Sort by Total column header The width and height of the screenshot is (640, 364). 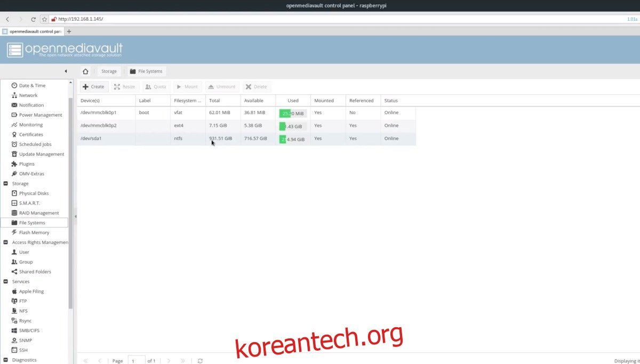tap(223, 100)
